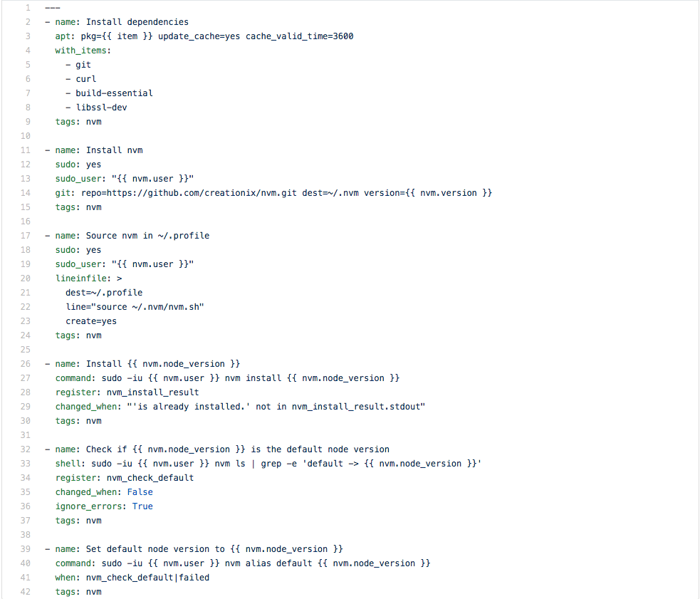Click the 'build-essential' list item
700x599 pixels.
[114, 93]
